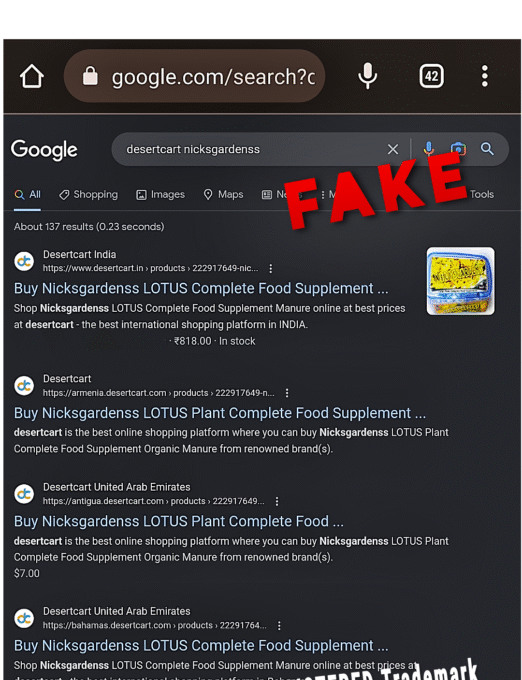This screenshot has width=522, height=680.
Task: Open Google Lens camera search
Action: coord(458,149)
